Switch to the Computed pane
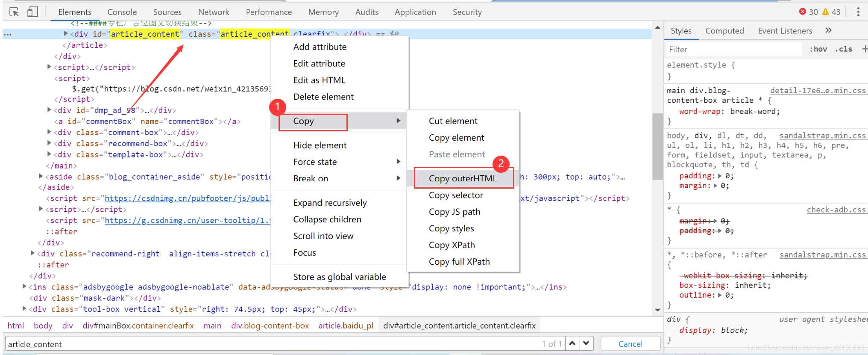The height and width of the screenshot is (355, 868). click(x=724, y=31)
